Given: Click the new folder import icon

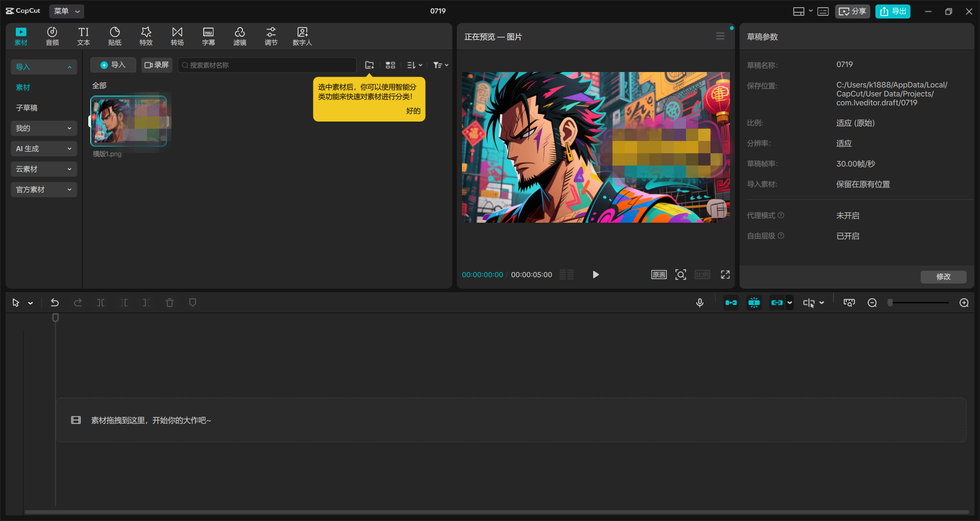Looking at the screenshot, I should pyautogui.click(x=370, y=65).
